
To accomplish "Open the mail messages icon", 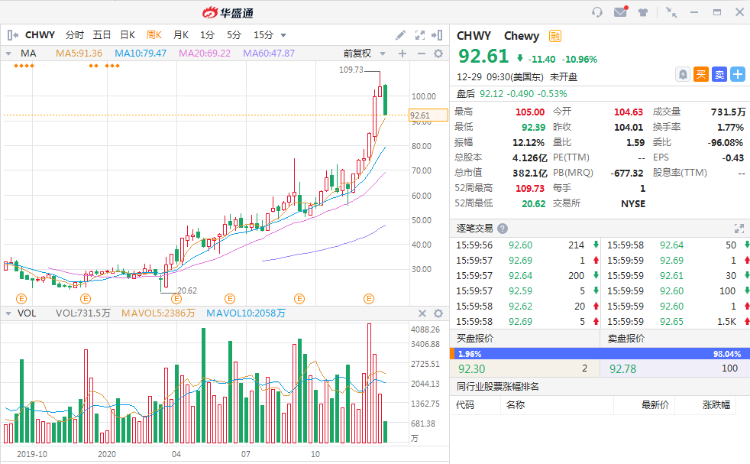I will pos(620,12).
